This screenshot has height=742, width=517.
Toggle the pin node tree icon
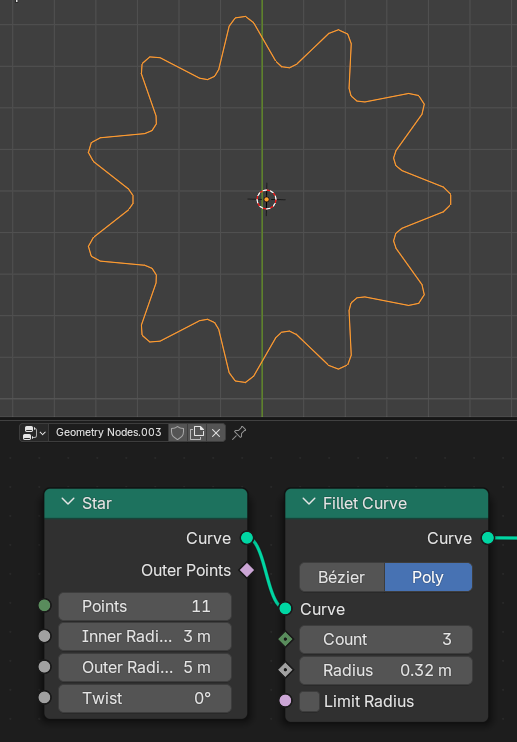(x=239, y=433)
